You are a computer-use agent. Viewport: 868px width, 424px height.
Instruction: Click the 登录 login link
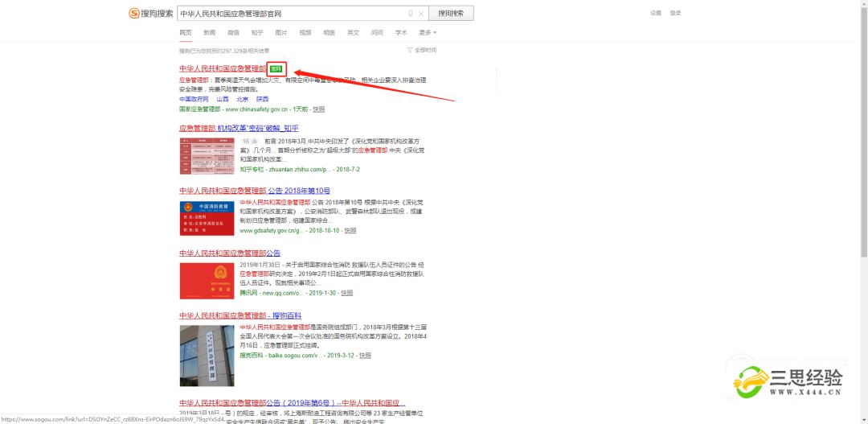676,13
